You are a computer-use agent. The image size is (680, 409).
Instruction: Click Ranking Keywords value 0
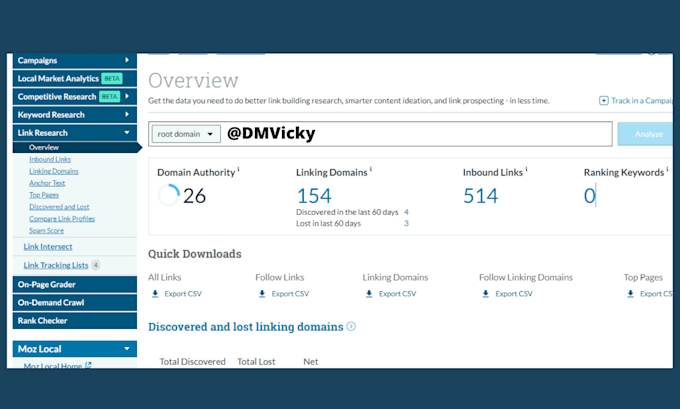(590, 196)
